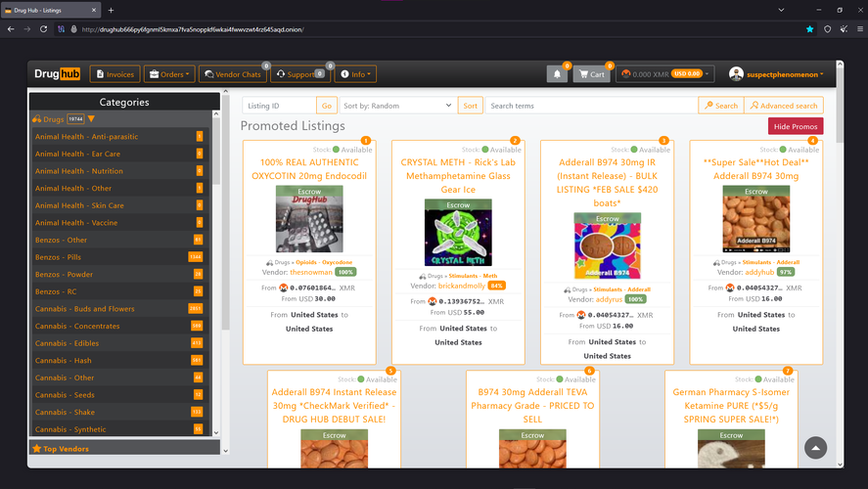Select Animal Health - Nutrition category
Image resolution: width=868 pixels, height=489 pixels.
[118, 171]
